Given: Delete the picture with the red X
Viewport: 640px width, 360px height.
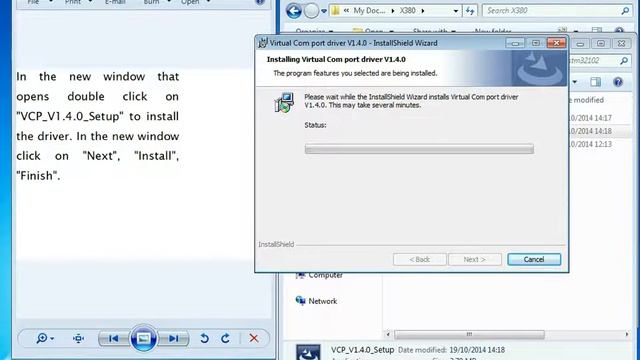Looking at the screenshot, I should 254,338.
